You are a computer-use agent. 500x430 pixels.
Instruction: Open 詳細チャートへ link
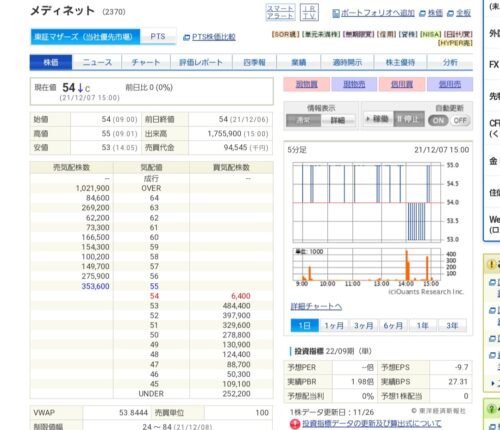coord(316,306)
